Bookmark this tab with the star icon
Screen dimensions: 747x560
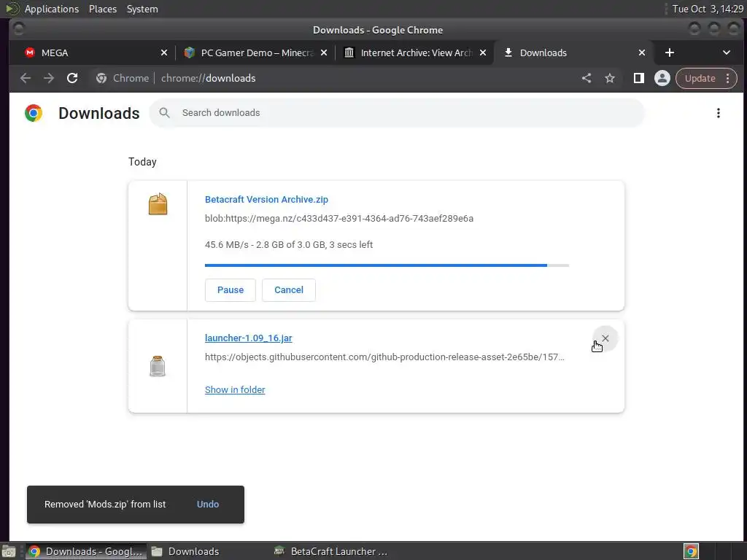[x=610, y=78]
